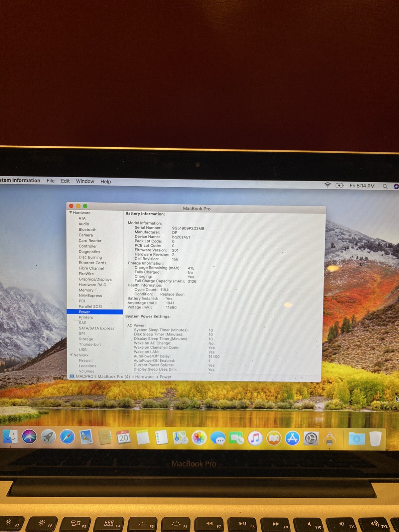Launch Siri from the Dock
399x532 pixels.
pyautogui.click(x=29, y=437)
